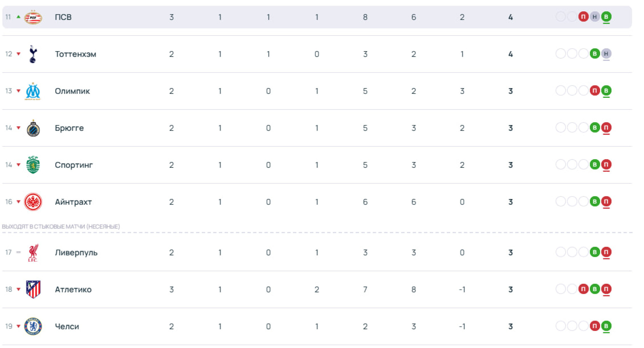
Task: Click the ПСВ team name
Action: [63, 17]
